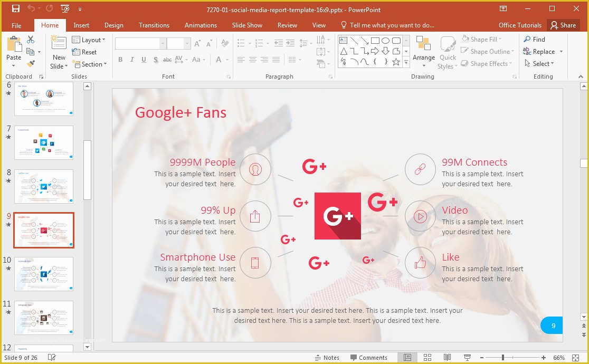Image resolution: width=589 pixels, height=364 pixels.
Task: Open Normal view from status bar
Action: coord(407,357)
